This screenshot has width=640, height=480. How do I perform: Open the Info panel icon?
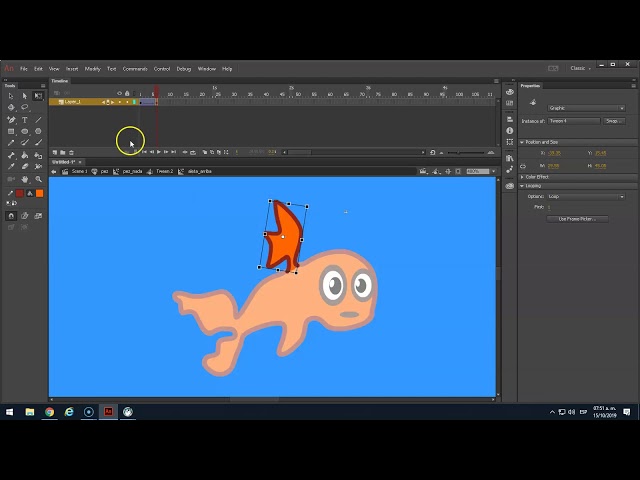[x=509, y=131]
